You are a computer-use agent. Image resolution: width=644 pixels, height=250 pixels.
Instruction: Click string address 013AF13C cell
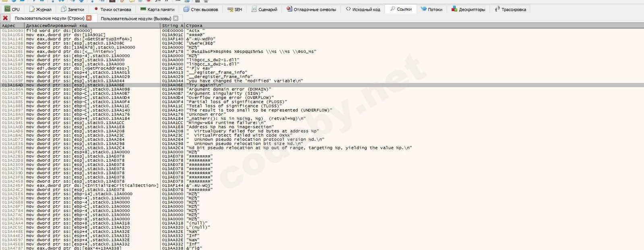pos(172,69)
